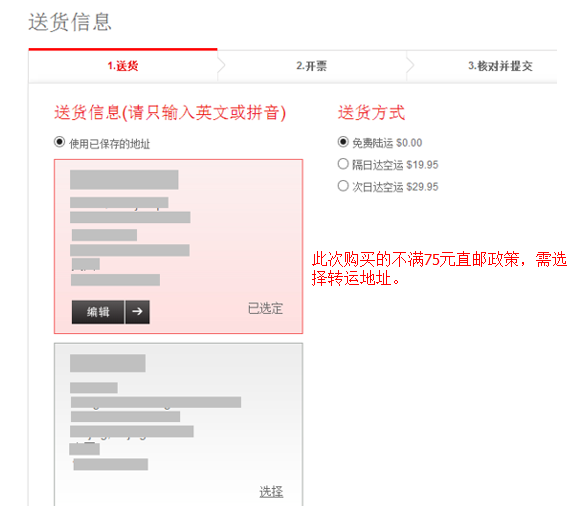Click the 已选定 label on first address
Screen dimensions: 586x506
coord(265,308)
